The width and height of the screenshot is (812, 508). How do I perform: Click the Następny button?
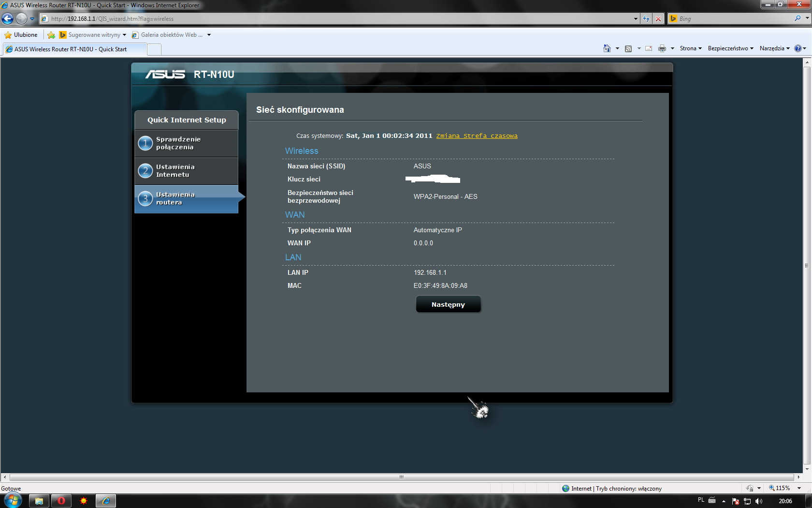448,304
